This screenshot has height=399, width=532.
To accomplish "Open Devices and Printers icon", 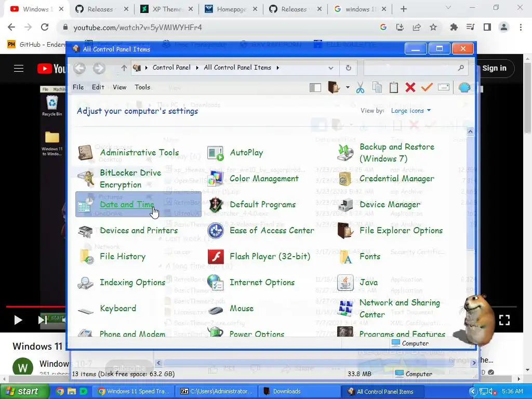I will point(85,231).
